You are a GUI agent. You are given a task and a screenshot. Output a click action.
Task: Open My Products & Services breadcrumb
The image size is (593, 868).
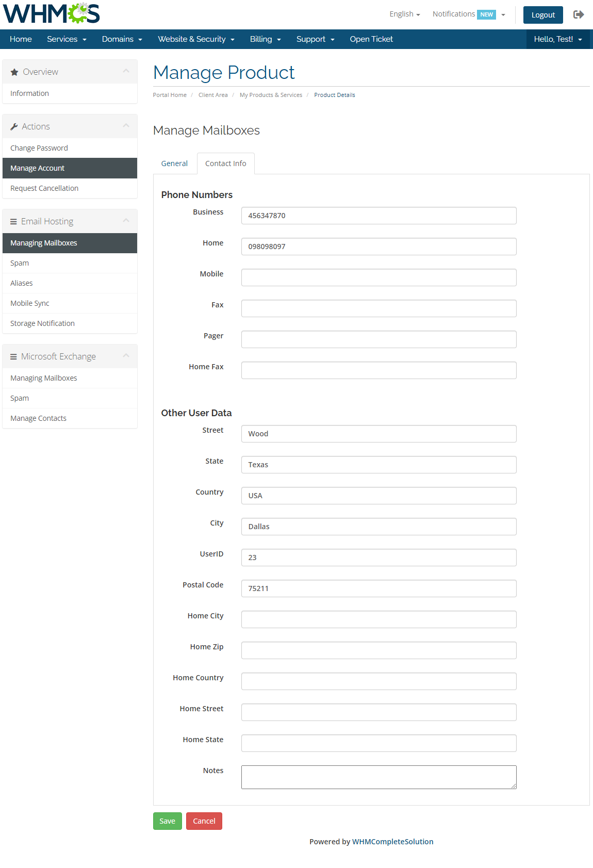click(271, 95)
